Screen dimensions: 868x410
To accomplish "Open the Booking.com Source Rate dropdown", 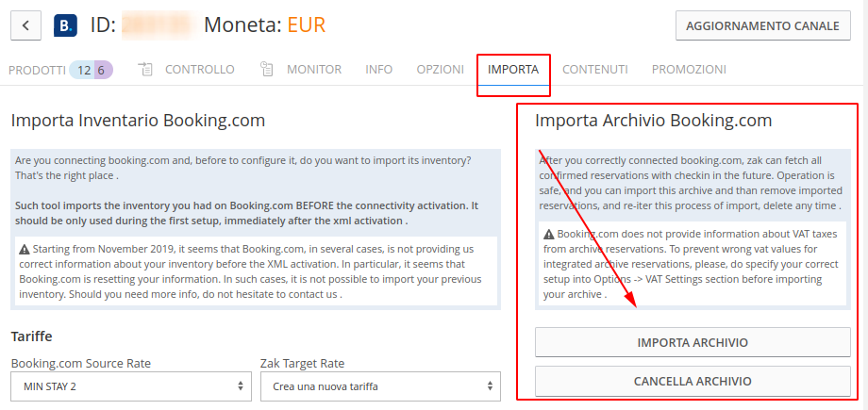I will (131, 386).
